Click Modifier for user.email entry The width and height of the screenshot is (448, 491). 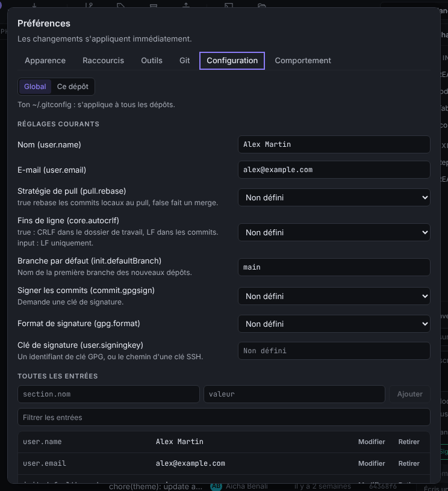click(x=372, y=463)
